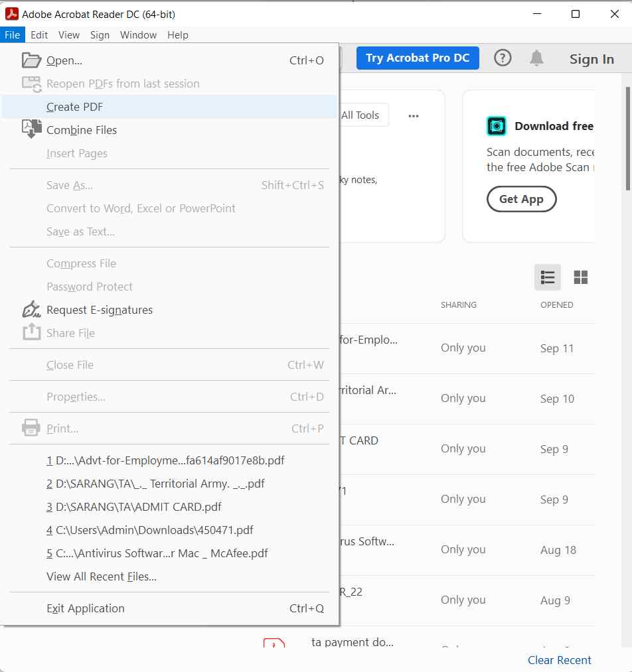Click the Request E-signatures pen icon
Image resolution: width=632 pixels, height=672 pixels.
click(31, 309)
